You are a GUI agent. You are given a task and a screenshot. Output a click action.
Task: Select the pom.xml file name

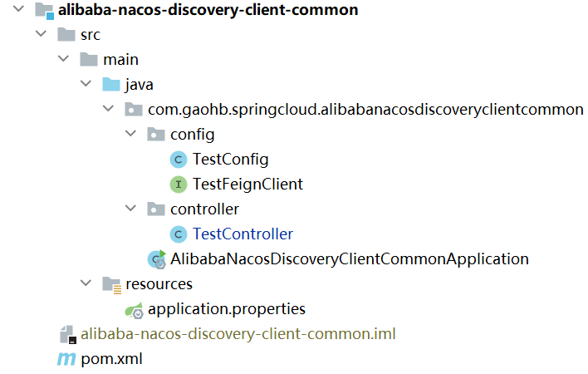point(112,359)
